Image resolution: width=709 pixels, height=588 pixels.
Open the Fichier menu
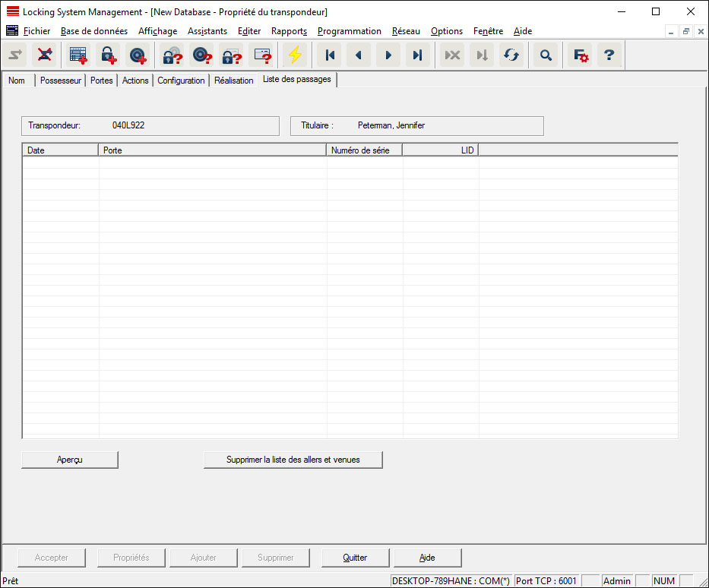[36, 31]
